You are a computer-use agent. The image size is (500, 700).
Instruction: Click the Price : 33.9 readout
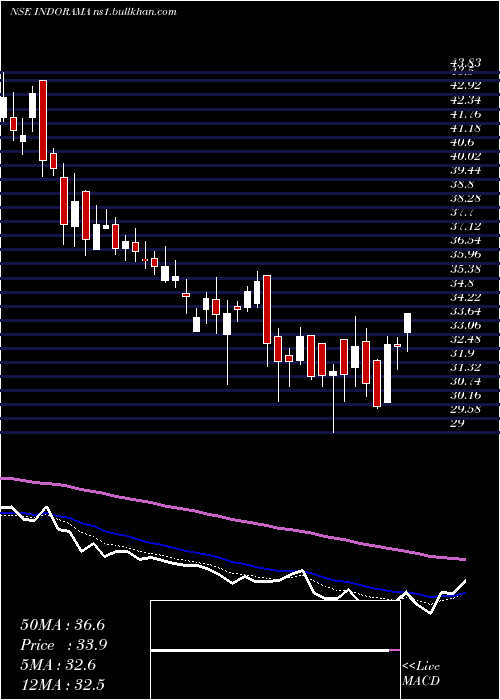click(64, 645)
